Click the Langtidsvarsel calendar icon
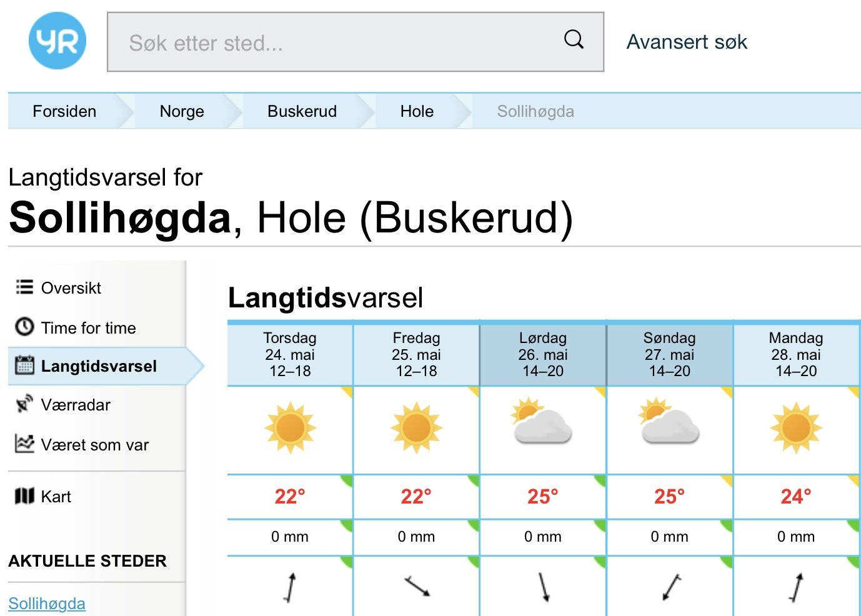Viewport: 861px width, 616px height. 24,365
